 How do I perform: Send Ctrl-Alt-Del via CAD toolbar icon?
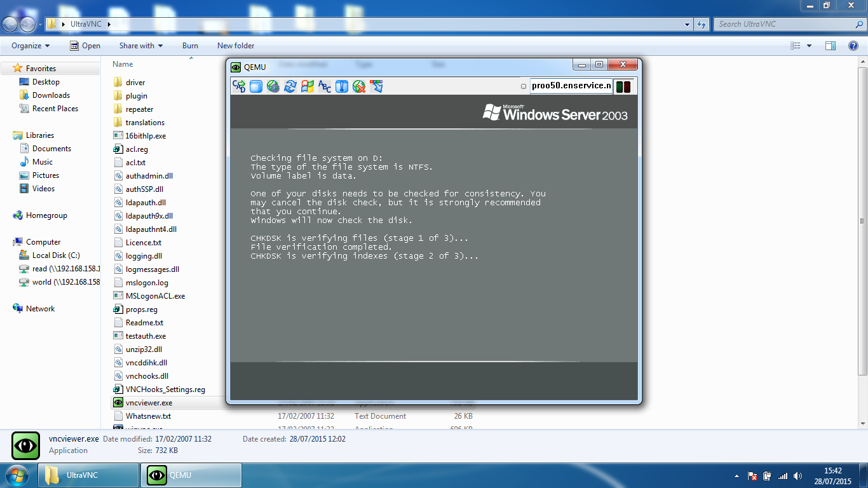pos(239,86)
